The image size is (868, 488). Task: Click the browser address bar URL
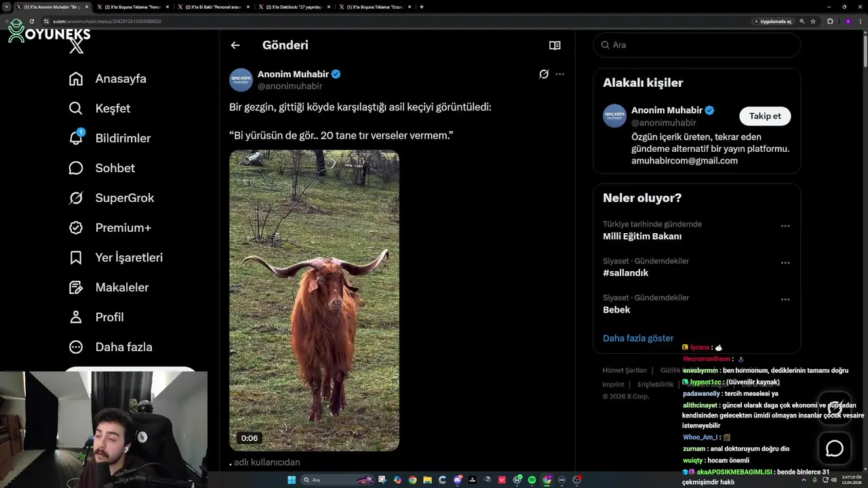tap(107, 21)
